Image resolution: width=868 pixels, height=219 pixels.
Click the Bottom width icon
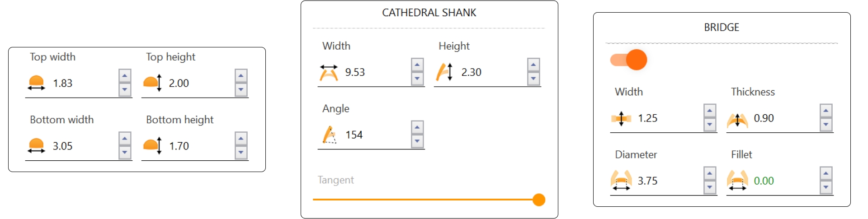point(36,146)
